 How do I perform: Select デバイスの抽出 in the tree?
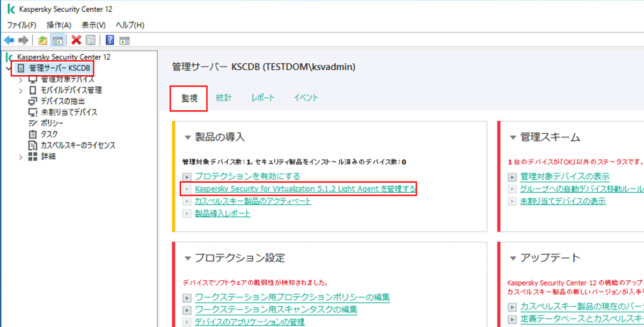pyautogui.click(x=63, y=101)
